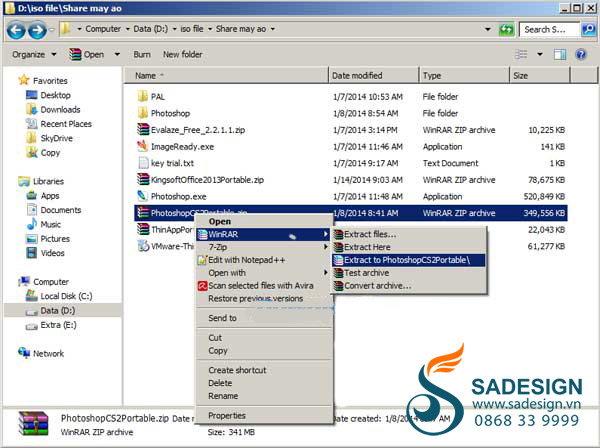
Task: Open the address bar history dropdown
Action: coord(488,29)
